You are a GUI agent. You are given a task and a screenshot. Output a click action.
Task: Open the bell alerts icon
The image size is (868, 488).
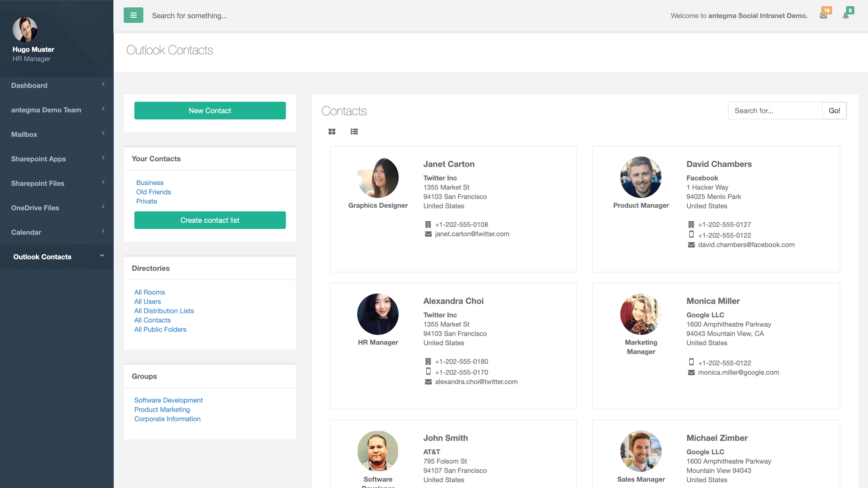point(846,16)
